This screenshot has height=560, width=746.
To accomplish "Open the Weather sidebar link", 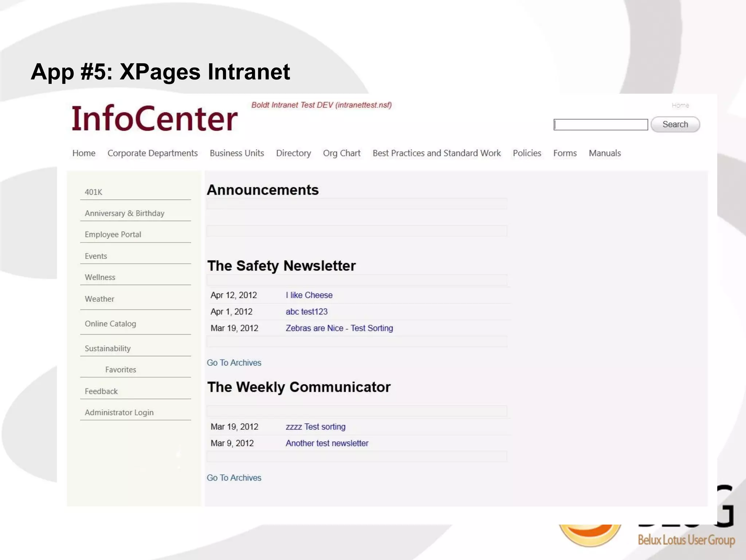I will 99,299.
